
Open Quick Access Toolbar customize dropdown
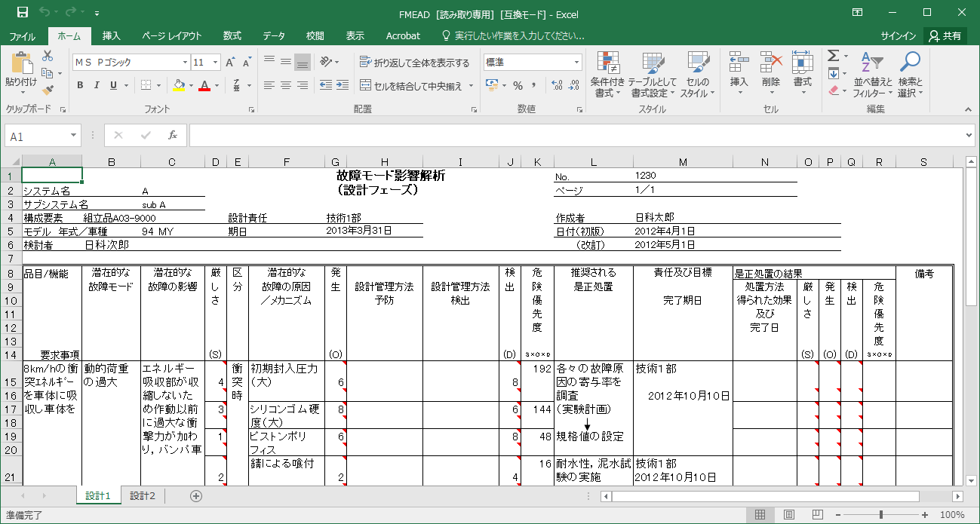click(x=97, y=14)
